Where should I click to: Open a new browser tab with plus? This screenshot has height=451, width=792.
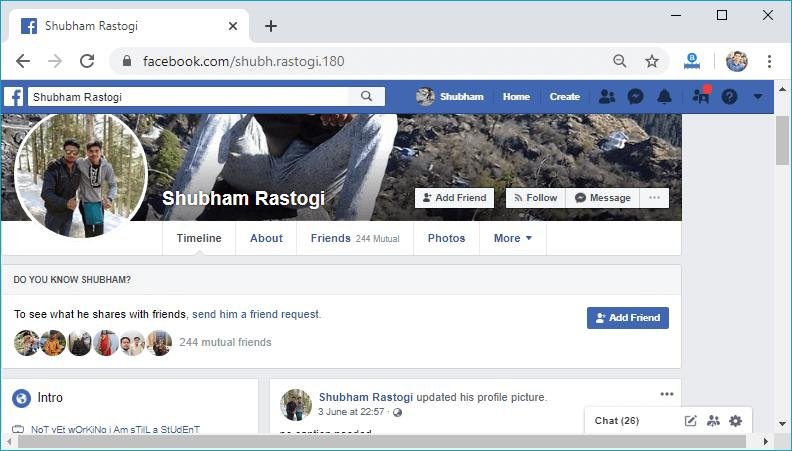(x=271, y=26)
